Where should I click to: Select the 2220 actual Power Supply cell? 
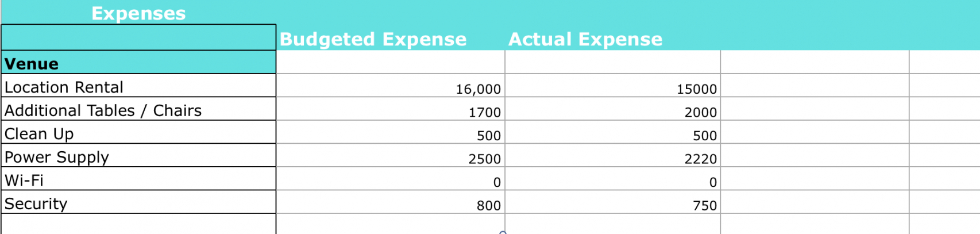pos(612,156)
